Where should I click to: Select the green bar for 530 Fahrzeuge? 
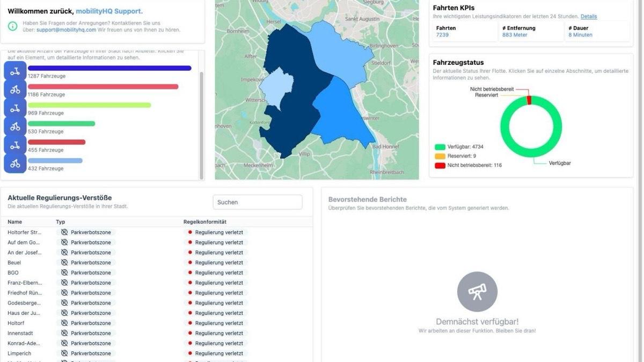(x=61, y=123)
